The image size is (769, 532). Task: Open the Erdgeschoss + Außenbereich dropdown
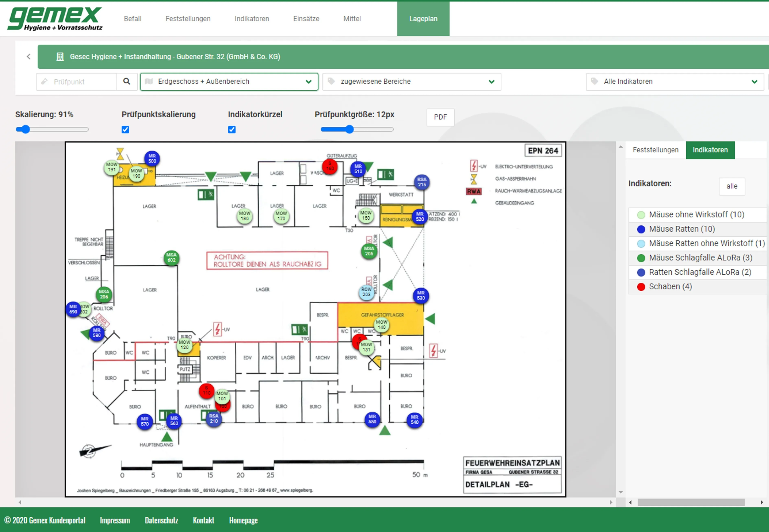click(229, 82)
